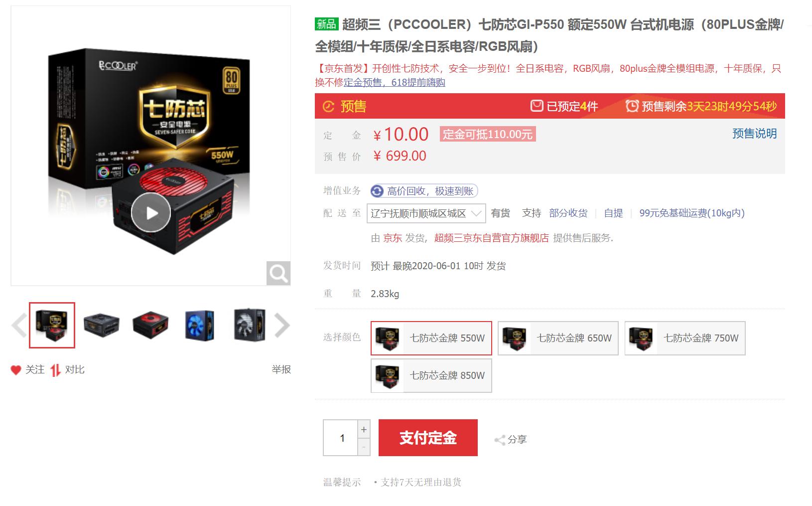This screenshot has width=812, height=506.
Task: Click the 高价回收 recycle service badge
Action: (x=424, y=191)
